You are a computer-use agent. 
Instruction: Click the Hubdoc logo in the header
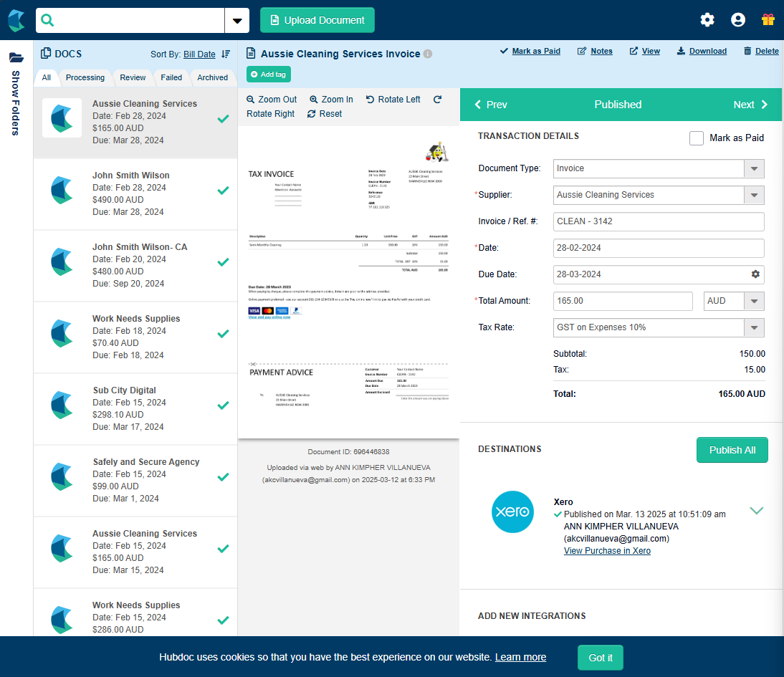tap(16, 20)
